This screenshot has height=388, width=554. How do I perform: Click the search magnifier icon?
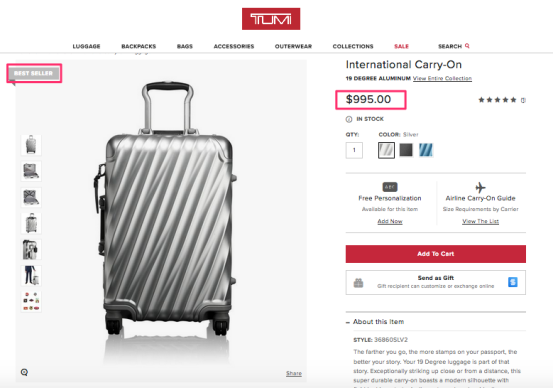click(467, 46)
